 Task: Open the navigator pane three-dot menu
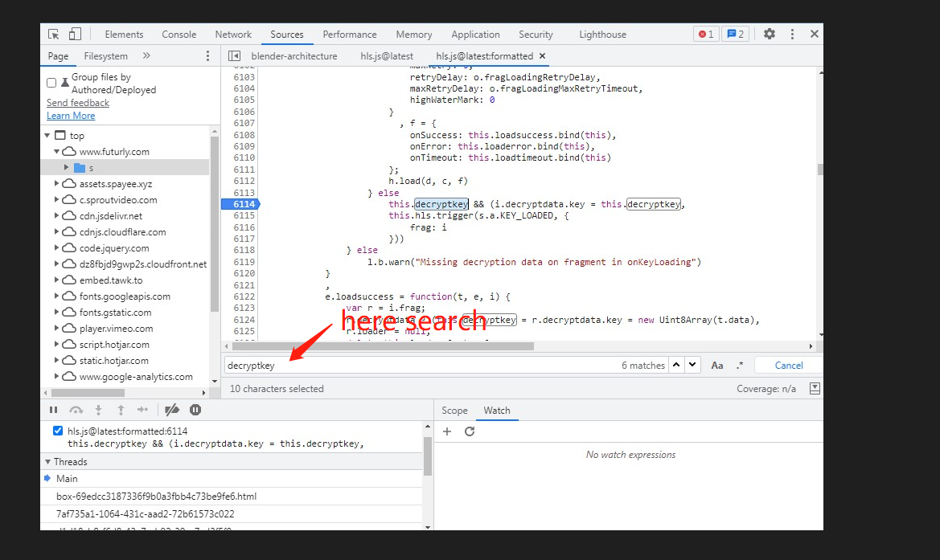208,55
